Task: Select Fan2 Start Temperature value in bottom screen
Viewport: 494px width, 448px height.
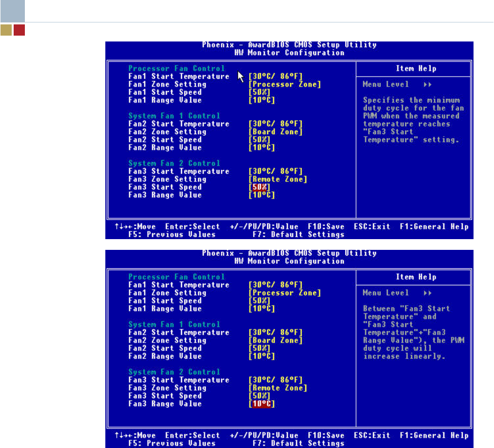Action: click(276, 332)
